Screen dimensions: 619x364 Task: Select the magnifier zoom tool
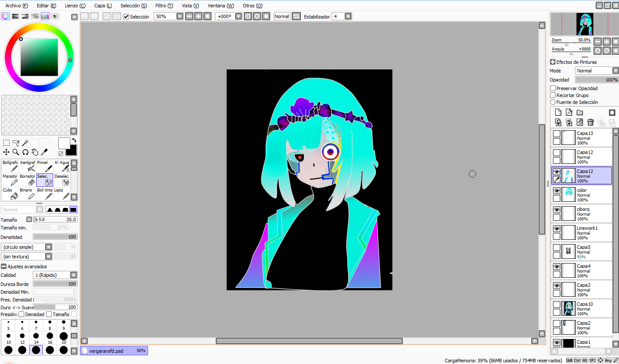pos(16,152)
